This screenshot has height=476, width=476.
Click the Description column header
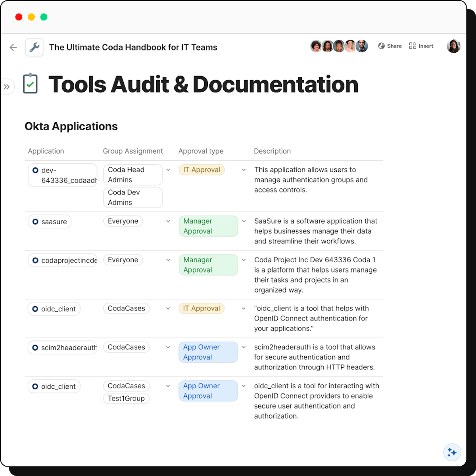[272, 151]
